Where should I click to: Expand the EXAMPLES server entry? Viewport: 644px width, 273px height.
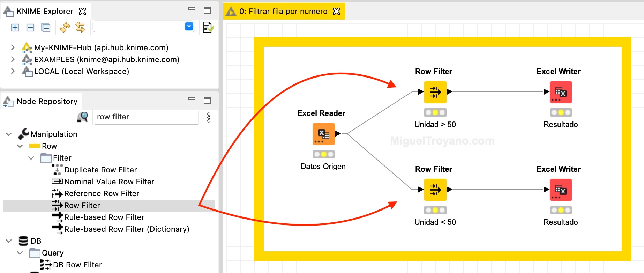(x=13, y=59)
